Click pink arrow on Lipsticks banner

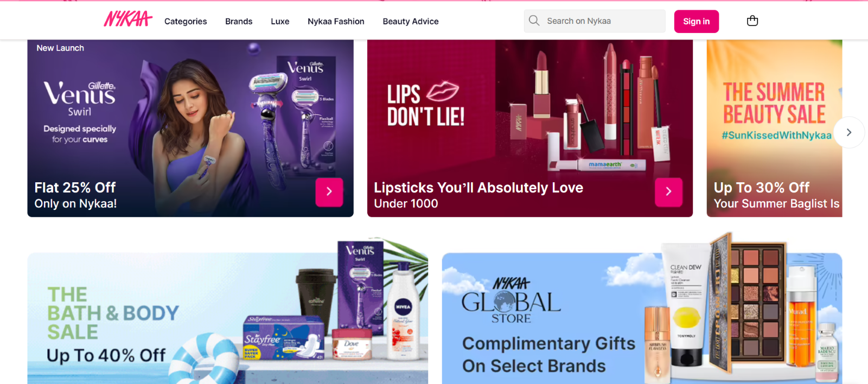tap(668, 192)
